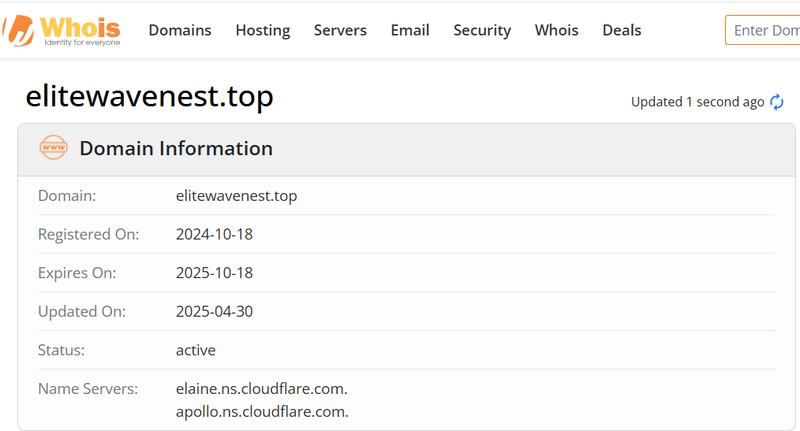Open the Servers menu
The image size is (800, 431).
[x=340, y=30]
